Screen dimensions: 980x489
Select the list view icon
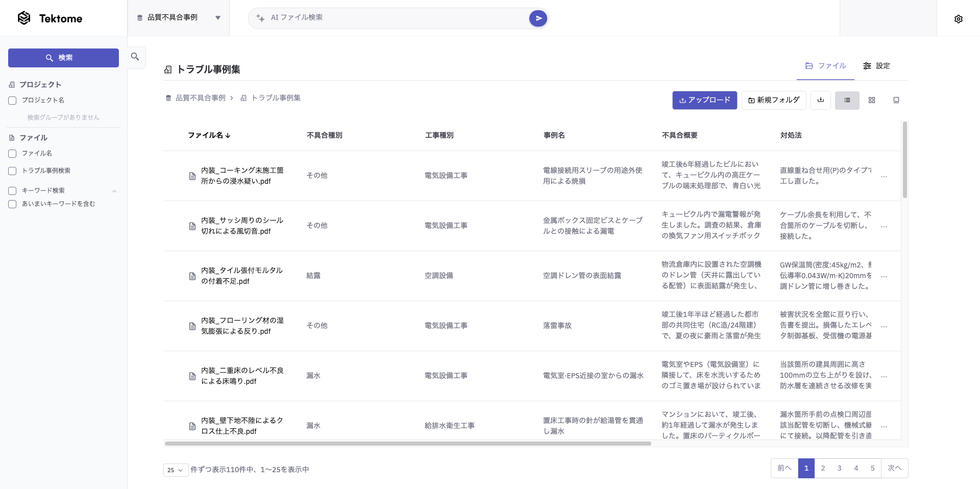tap(847, 100)
